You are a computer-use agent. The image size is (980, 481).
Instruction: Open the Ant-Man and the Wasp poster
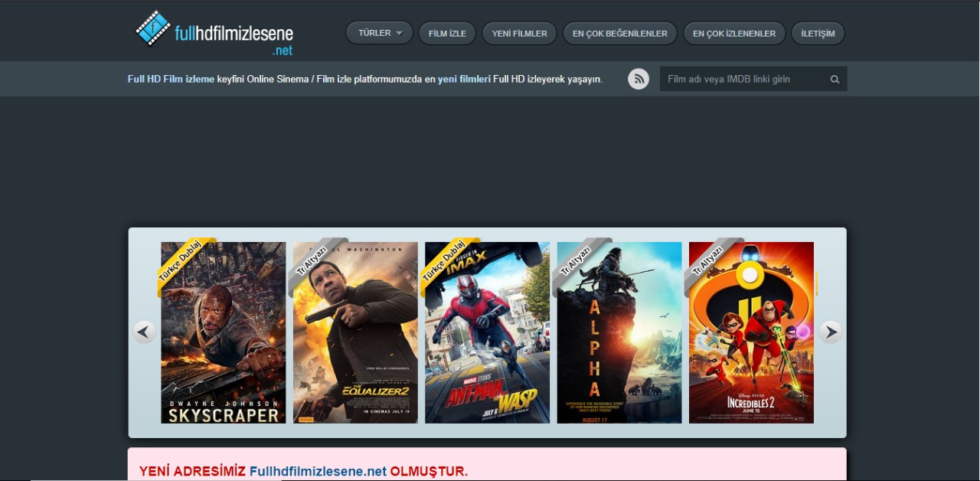[487, 332]
